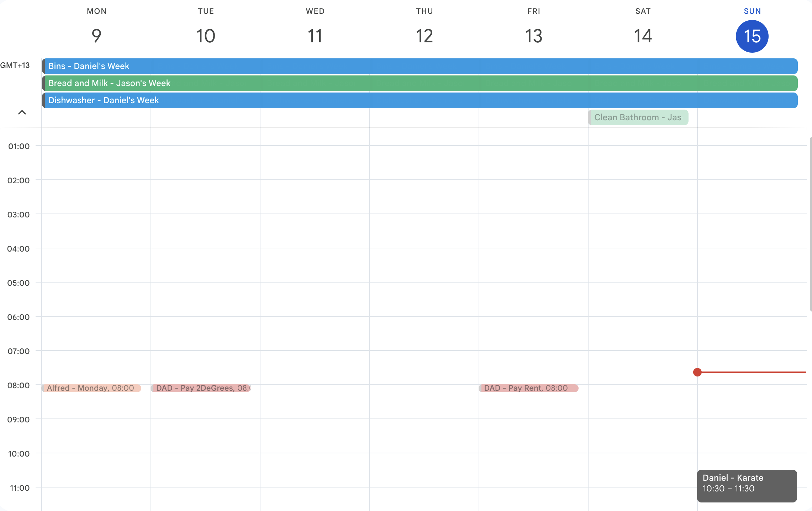Click the empty Wednesday 09:00 time slot
The height and width of the screenshot is (511, 812).
(315, 436)
